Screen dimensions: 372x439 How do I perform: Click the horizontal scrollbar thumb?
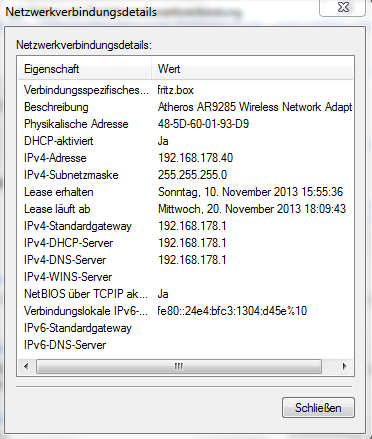coord(179,367)
